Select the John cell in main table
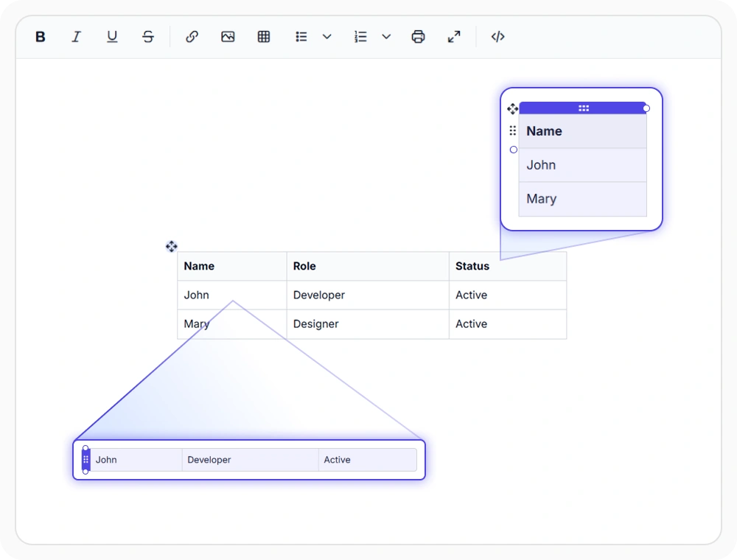Screen dimensions: 737x560 (232, 295)
